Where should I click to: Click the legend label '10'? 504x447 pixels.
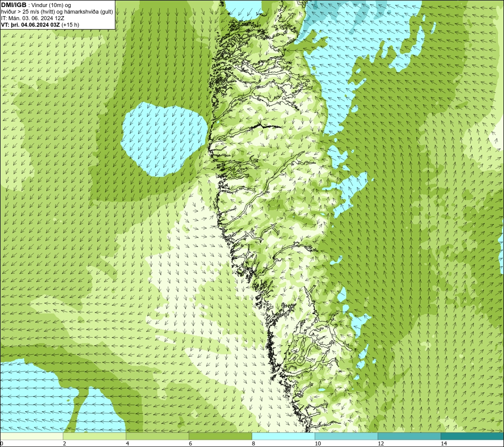coord(318,444)
